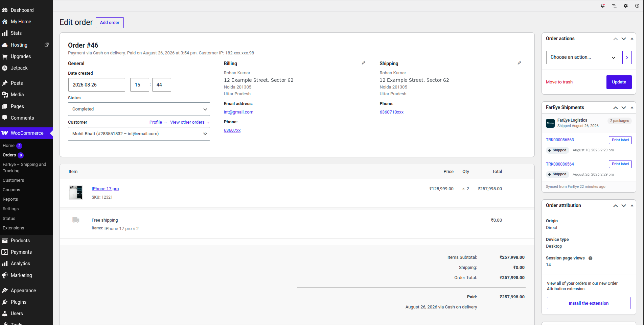Open Hosting external link in sidebar
The image size is (644, 325).
26,45
